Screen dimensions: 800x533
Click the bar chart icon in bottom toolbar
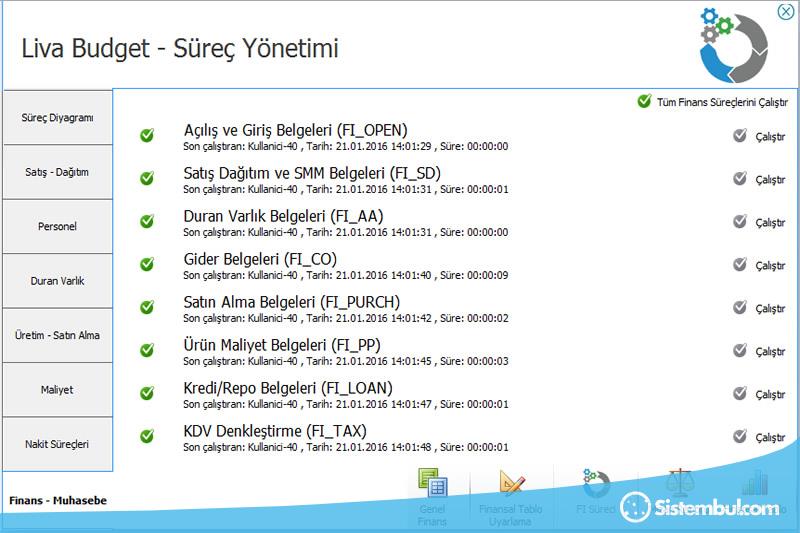pyautogui.click(x=755, y=483)
